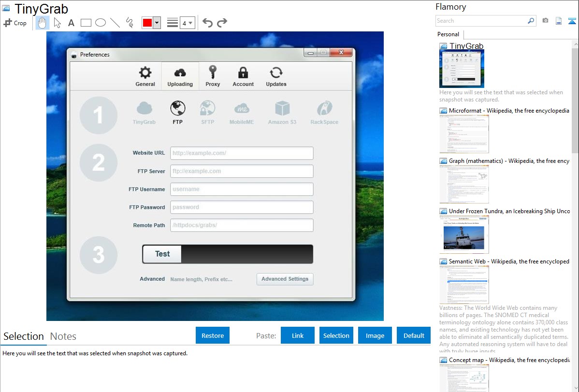Click the Remote Path input field
The height and width of the screenshot is (392, 579).
tap(242, 225)
